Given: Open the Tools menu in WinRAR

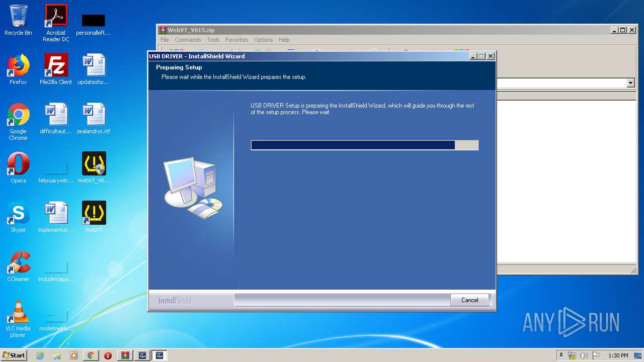Looking at the screenshot, I should [x=213, y=40].
